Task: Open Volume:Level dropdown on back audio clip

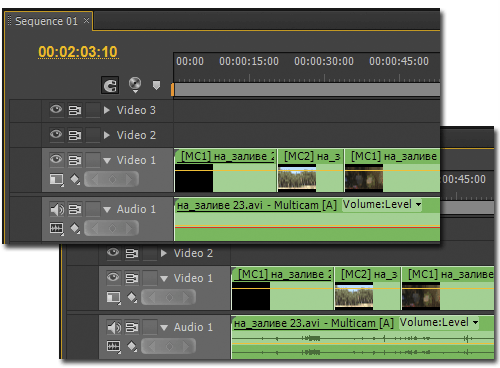Action: point(439,322)
